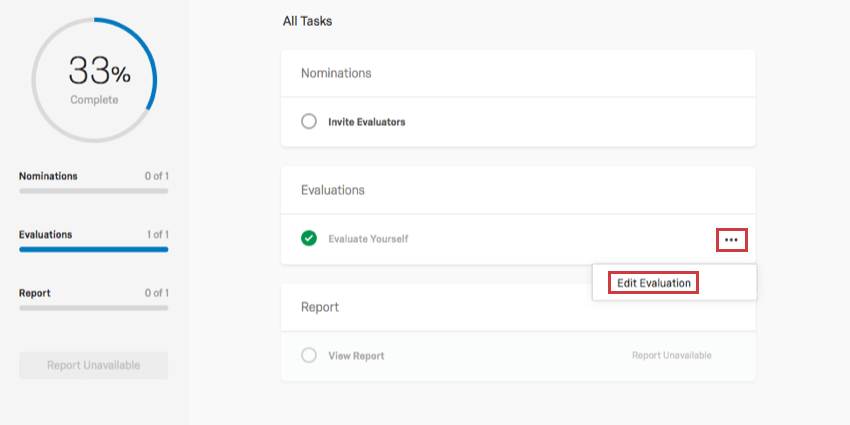Open the Evaluate Yourself task
850x425 pixels.
368,239
